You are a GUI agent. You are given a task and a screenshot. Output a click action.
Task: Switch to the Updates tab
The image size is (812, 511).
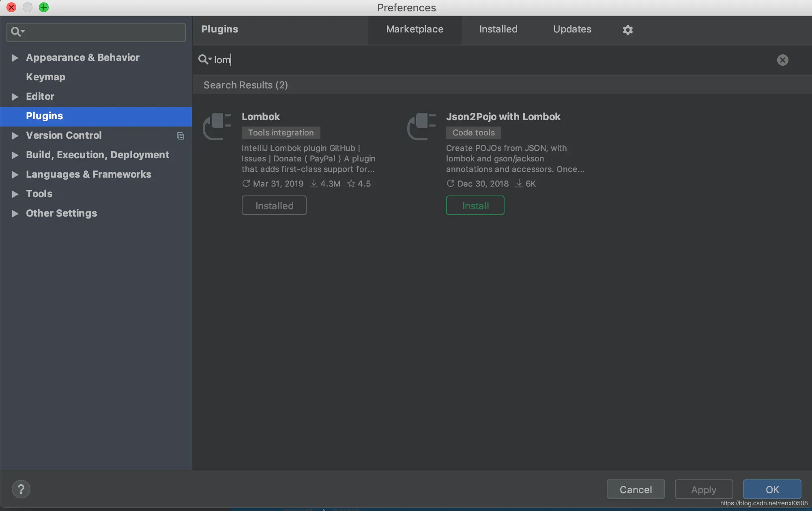[572, 29]
